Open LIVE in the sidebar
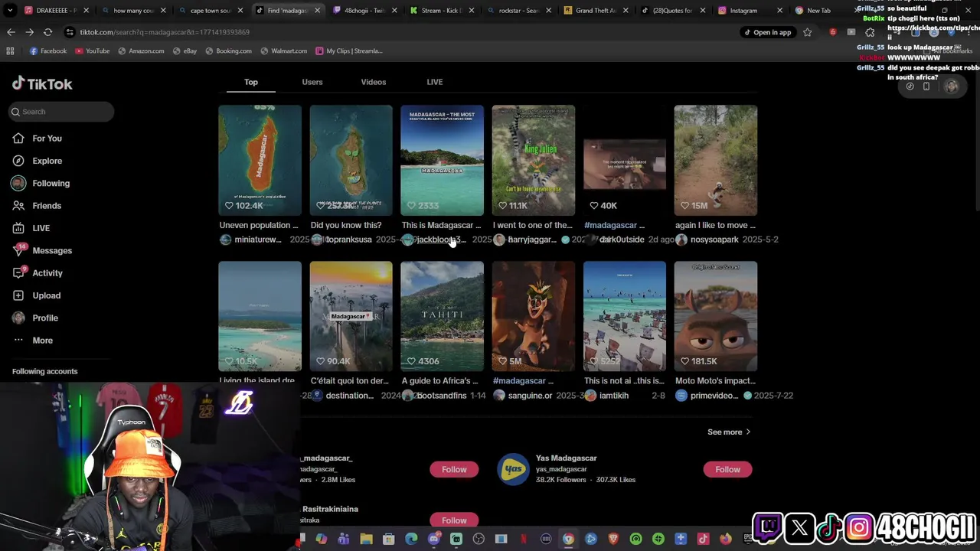980x551 pixels. click(31, 228)
